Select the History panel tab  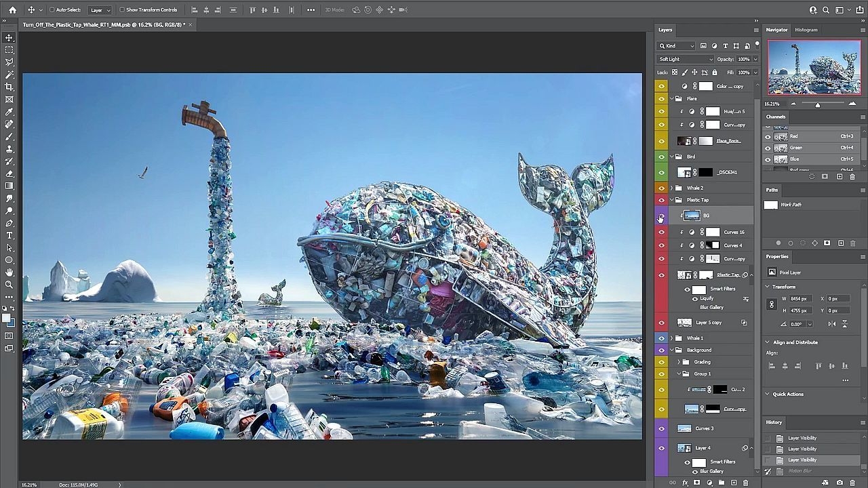774,422
